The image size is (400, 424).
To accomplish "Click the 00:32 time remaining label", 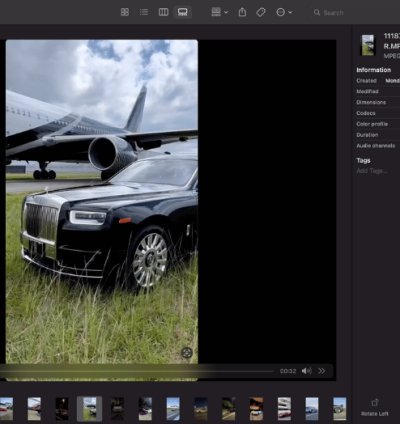I will 288,371.
